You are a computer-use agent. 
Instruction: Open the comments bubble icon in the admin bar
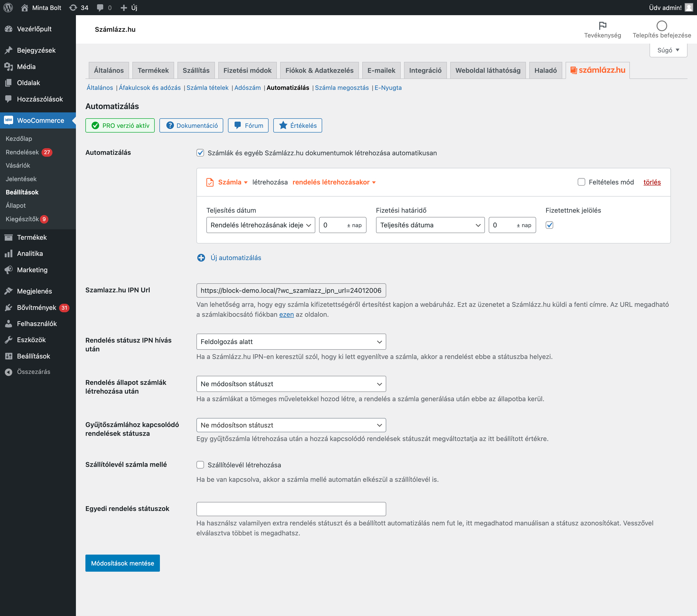(100, 8)
